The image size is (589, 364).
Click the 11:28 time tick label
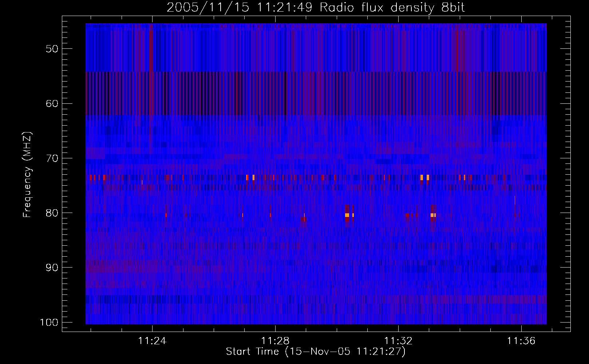[x=275, y=341]
